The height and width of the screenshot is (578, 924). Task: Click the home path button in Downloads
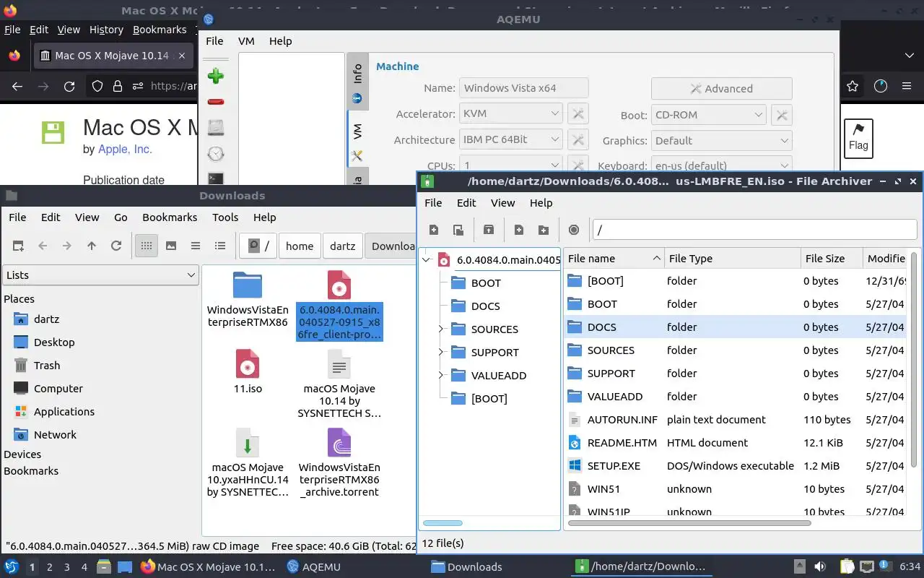[x=300, y=246]
